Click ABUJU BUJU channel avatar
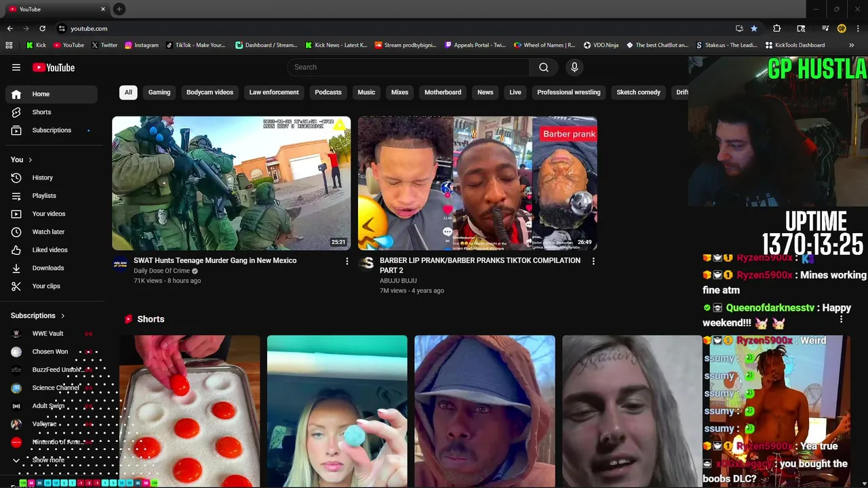The height and width of the screenshot is (488, 868). pos(366,264)
